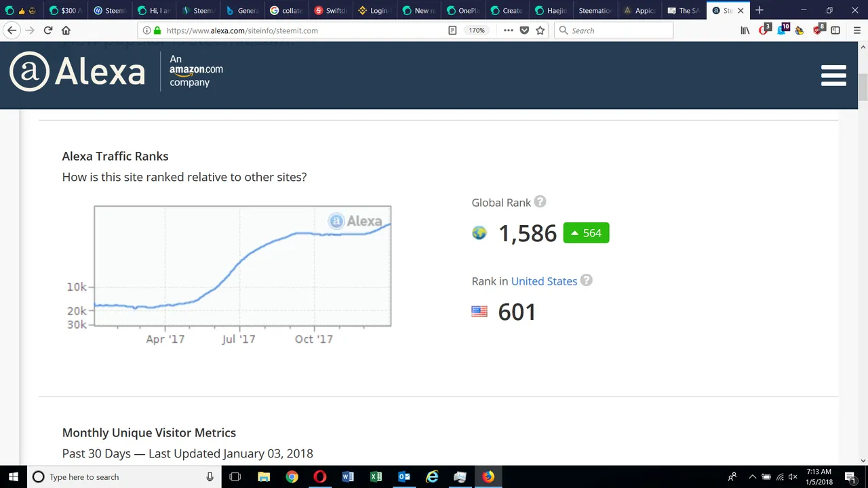
Task: Open the Windows Start menu
Action: [x=13, y=476]
